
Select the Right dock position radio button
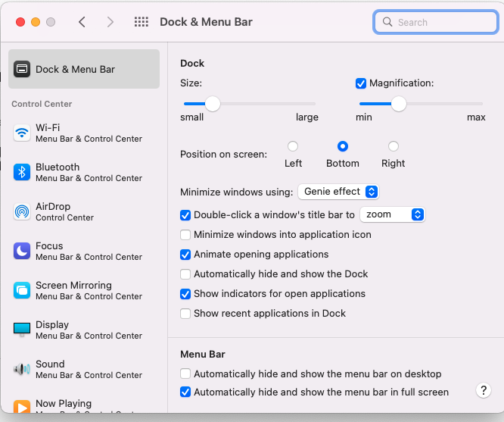pyautogui.click(x=393, y=146)
